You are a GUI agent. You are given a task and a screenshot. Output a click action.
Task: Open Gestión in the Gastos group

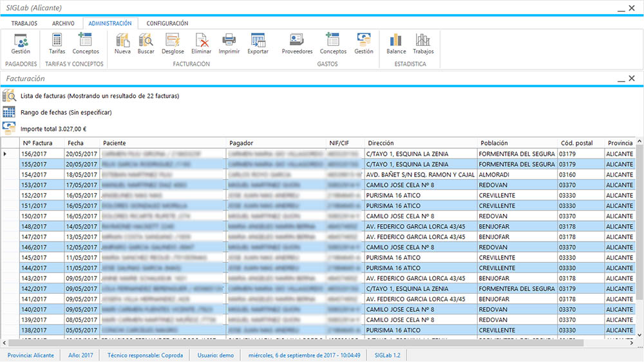tap(364, 44)
